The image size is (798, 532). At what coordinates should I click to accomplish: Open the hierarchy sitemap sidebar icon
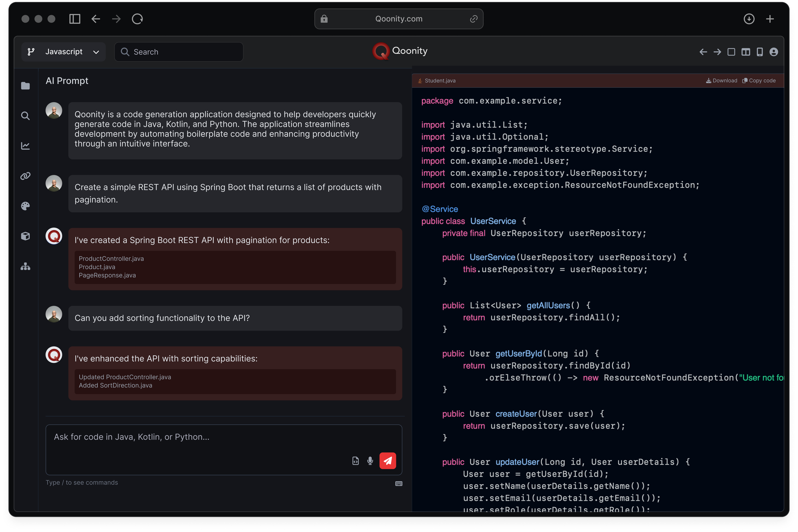25,266
